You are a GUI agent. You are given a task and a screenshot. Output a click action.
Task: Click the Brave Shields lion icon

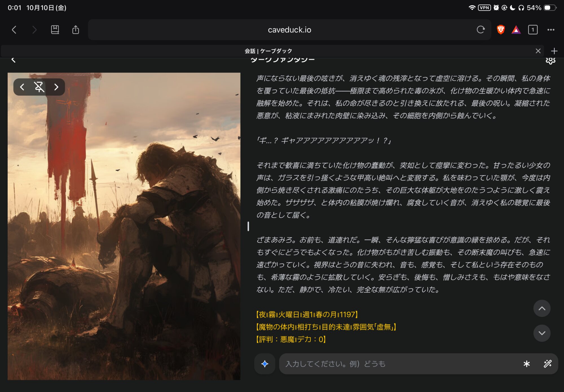click(x=501, y=30)
